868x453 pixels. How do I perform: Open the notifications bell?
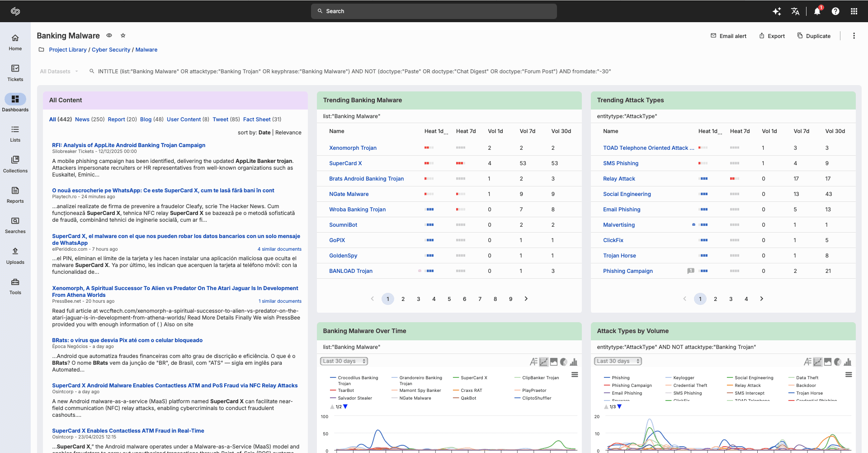pos(817,11)
